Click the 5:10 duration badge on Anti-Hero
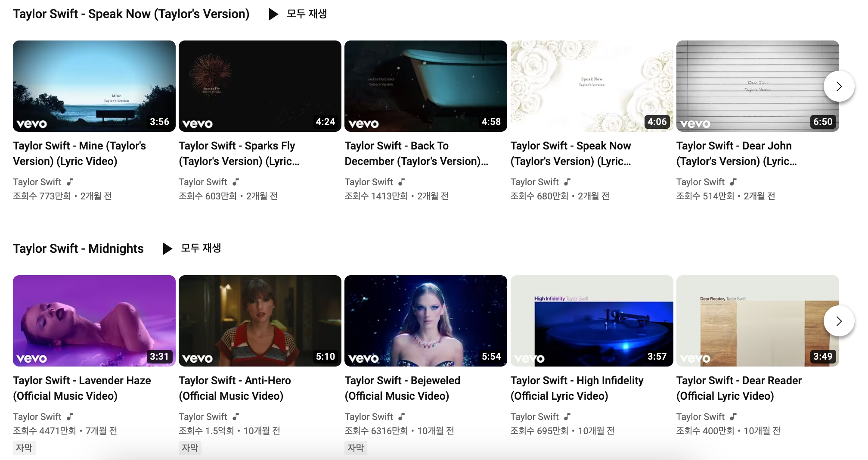 click(325, 357)
